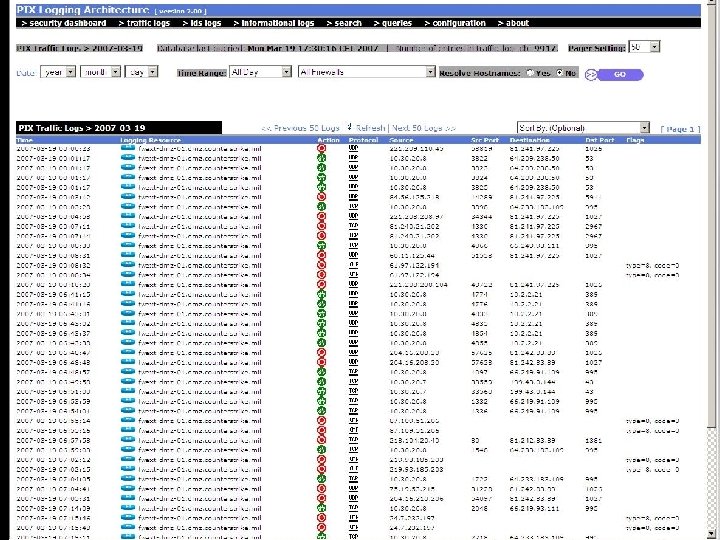The width and height of the screenshot is (720, 540).
Task: Select No for Resolve Hostnames
Action: pyautogui.click(x=559, y=73)
